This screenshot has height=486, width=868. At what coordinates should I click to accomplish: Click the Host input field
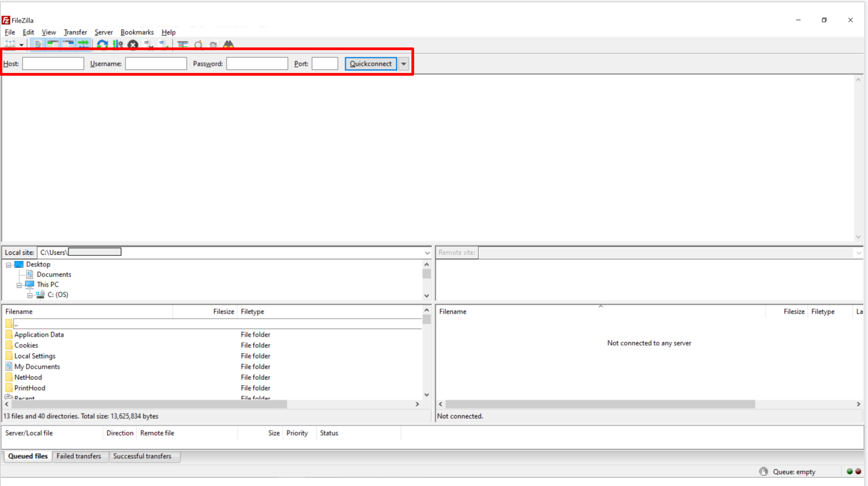(x=53, y=63)
